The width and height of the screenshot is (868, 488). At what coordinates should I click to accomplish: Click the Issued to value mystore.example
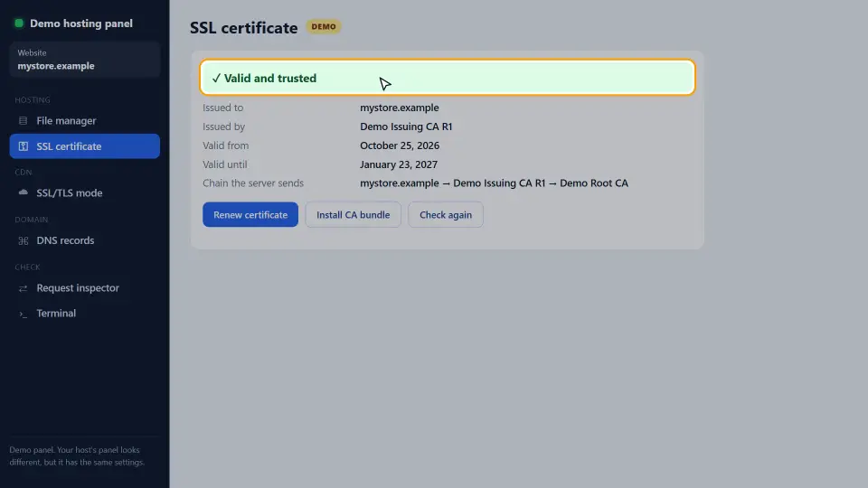(x=399, y=108)
